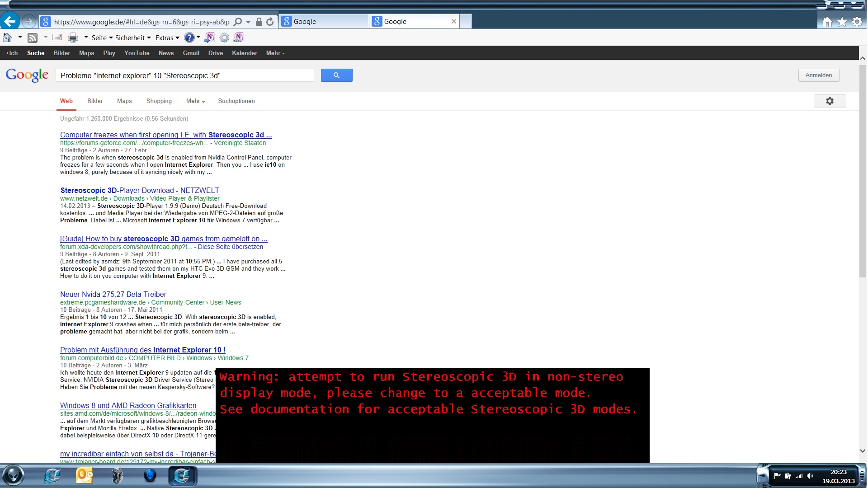Open YouTube from the Google black bar
868x488 pixels.
pyautogui.click(x=137, y=53)
